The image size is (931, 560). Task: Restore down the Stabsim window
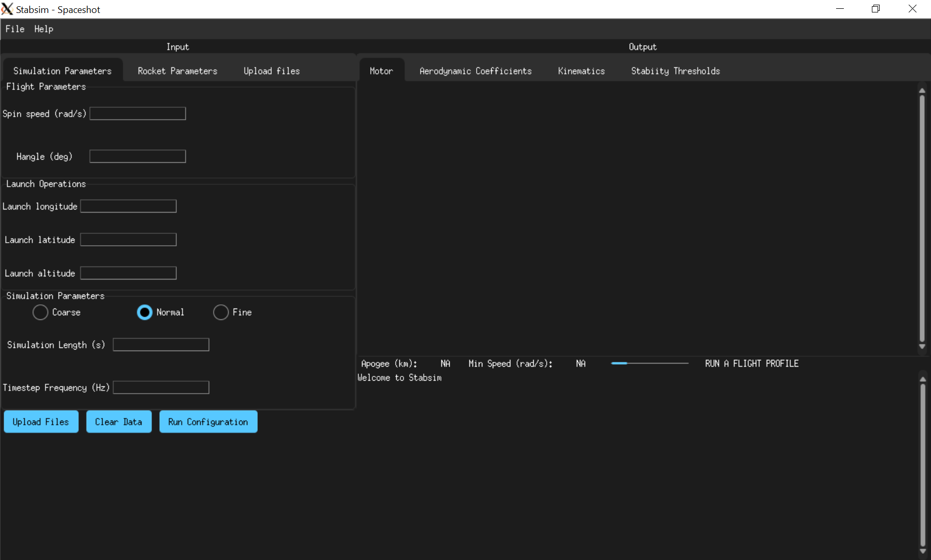tap(876, 9)
